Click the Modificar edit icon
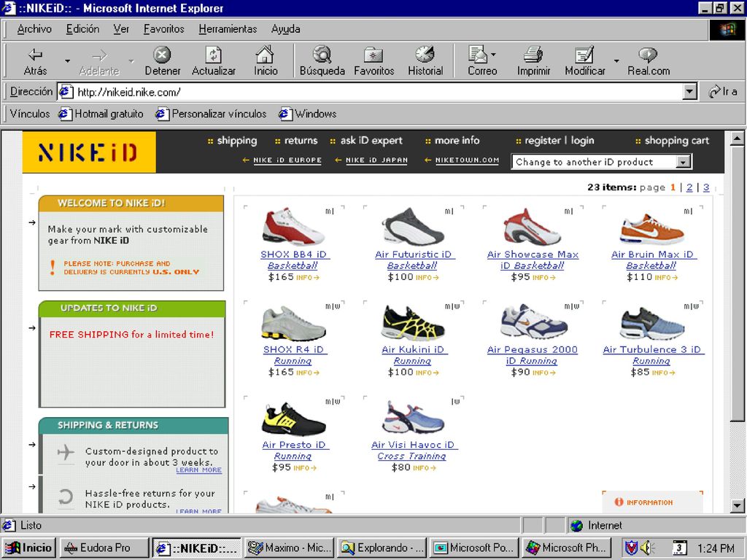Image resolution: width=747 pixels, height=560 pixels. (x=584, y=55)
